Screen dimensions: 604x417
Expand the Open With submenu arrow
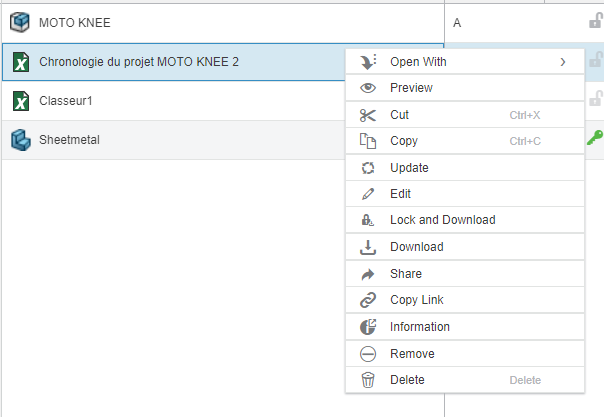pos(563,62)
